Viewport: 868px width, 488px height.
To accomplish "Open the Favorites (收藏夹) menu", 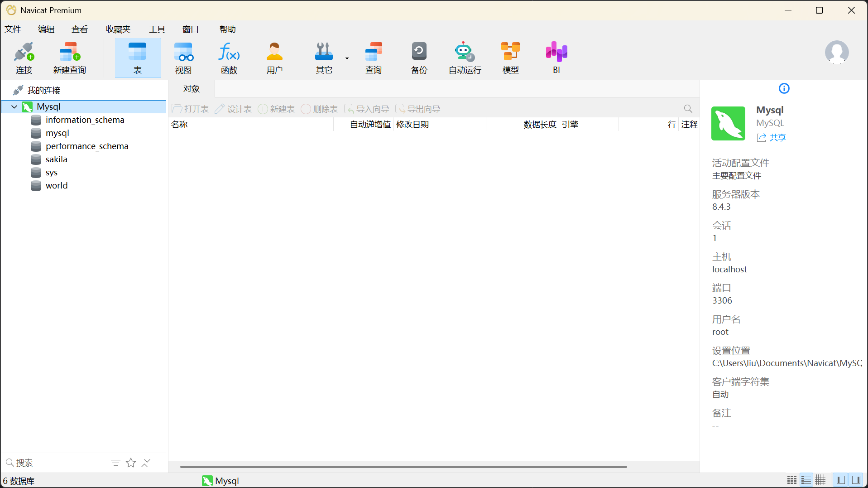I will [x=118, y=29].
